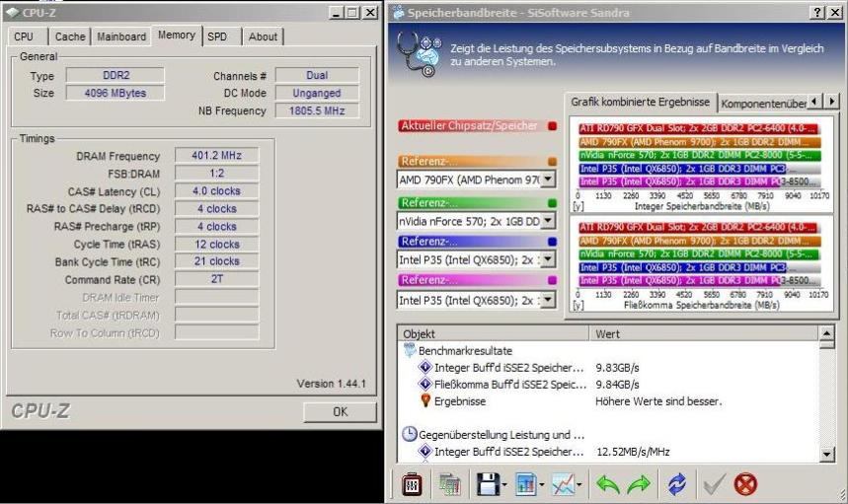The width and height of the screenshot is (848, 504).
Task: Open dropdown next to save icon
Action: click(x=504, y=485)
